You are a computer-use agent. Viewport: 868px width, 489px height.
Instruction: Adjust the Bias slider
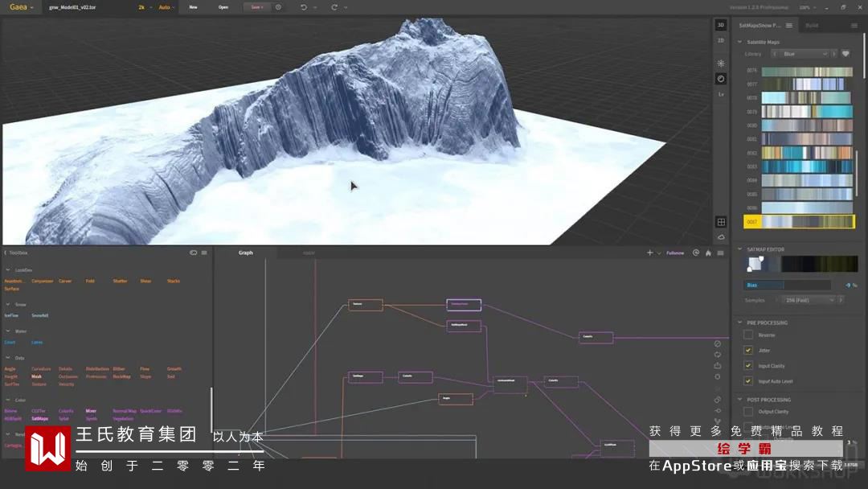(x=787, y=286)
